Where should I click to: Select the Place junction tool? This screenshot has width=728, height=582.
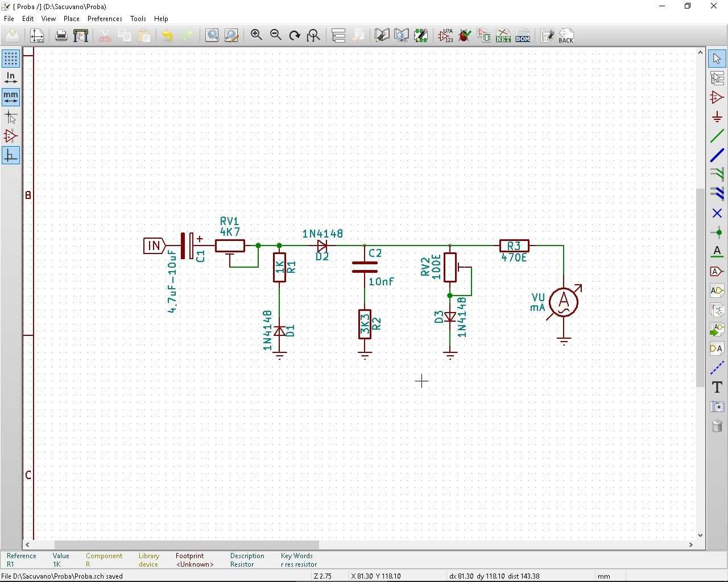click(x=717, y=232)
